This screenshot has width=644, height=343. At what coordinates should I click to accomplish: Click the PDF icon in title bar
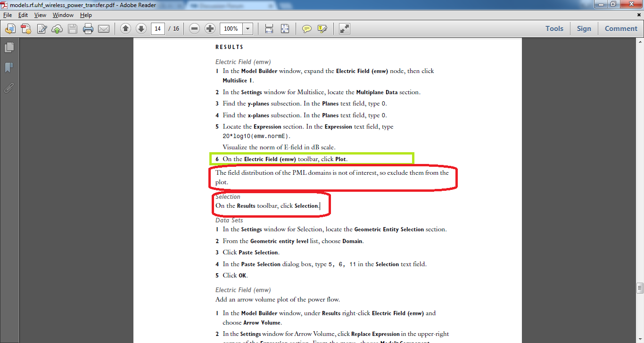5,4
